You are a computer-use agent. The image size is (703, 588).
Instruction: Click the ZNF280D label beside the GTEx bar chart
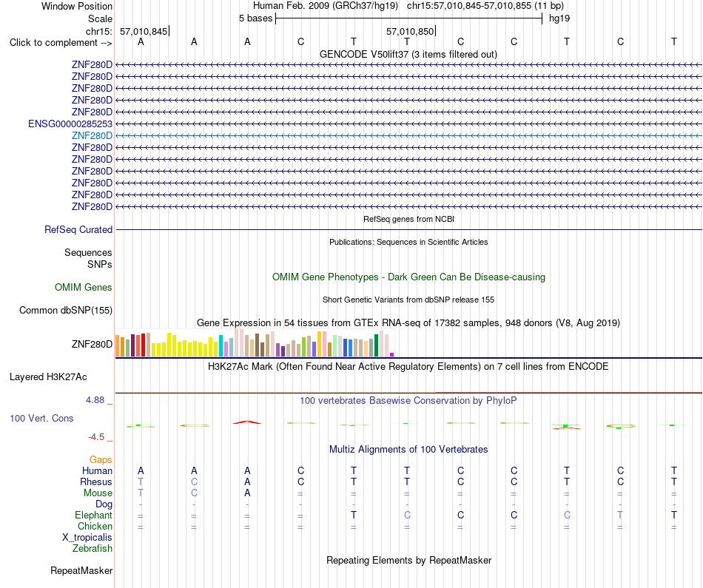92,344
